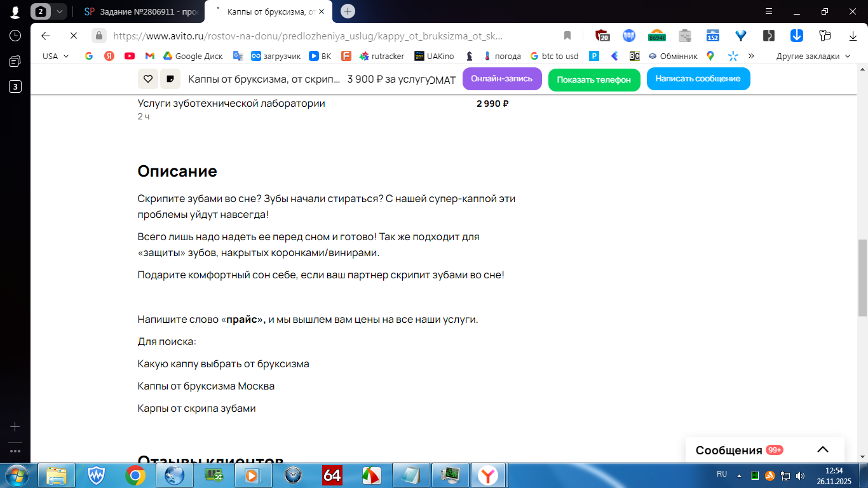Open Windows Start menu
The height and width of the screenshot is (488, 868).
point(15,475)
